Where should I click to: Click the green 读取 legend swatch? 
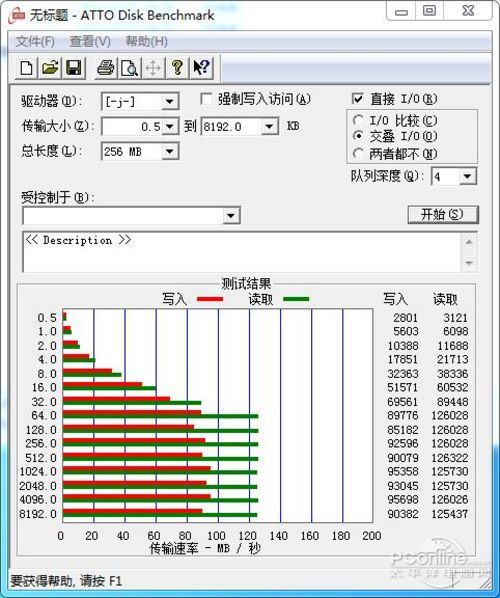pos(296,299)
